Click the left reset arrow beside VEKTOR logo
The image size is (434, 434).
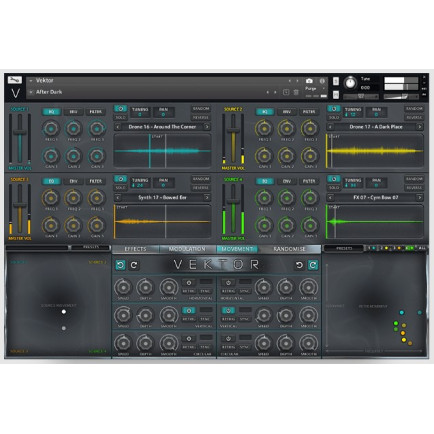point(120,265)
